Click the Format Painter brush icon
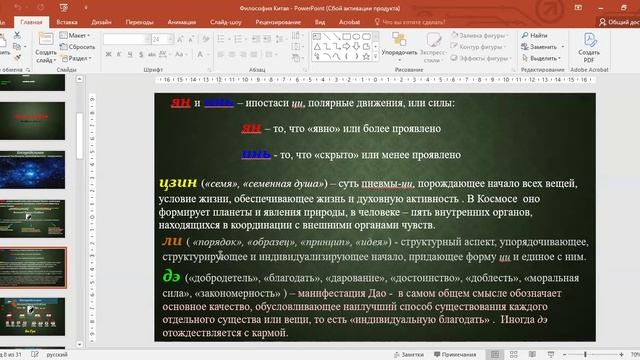 (x=17, y=58)
